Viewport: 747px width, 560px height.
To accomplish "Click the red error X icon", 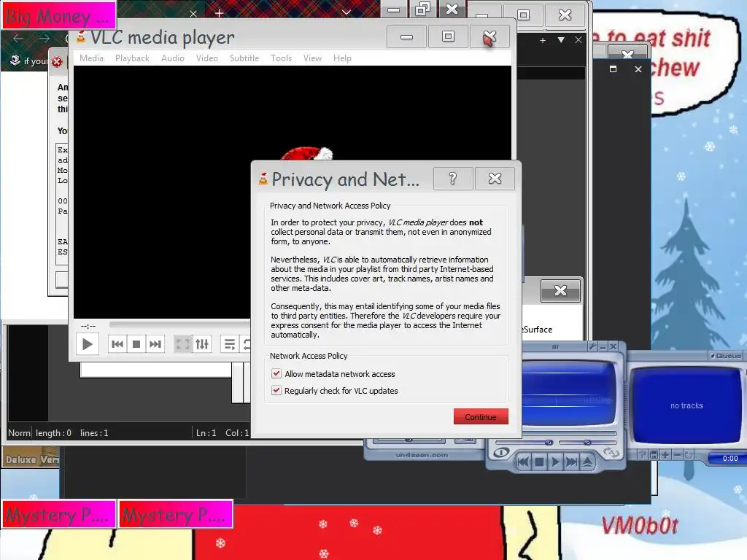I will tap(57, 61).
